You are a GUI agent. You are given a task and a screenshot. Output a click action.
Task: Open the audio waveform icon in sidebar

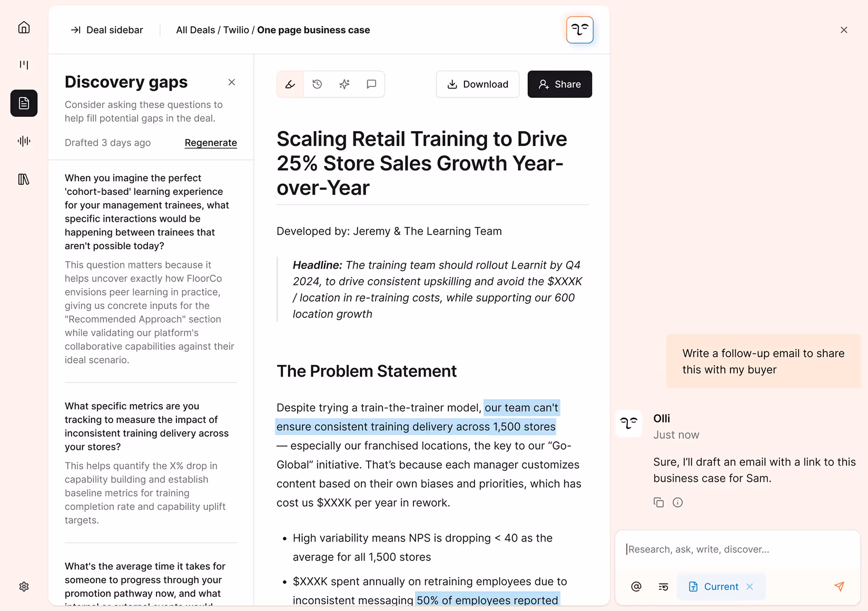click(24, 141)
